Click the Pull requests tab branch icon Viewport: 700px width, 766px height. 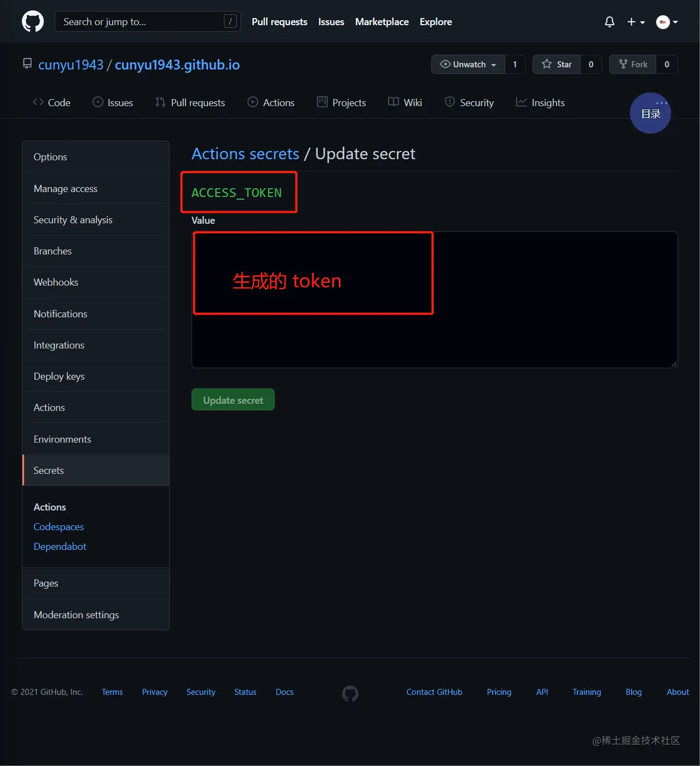160,102
